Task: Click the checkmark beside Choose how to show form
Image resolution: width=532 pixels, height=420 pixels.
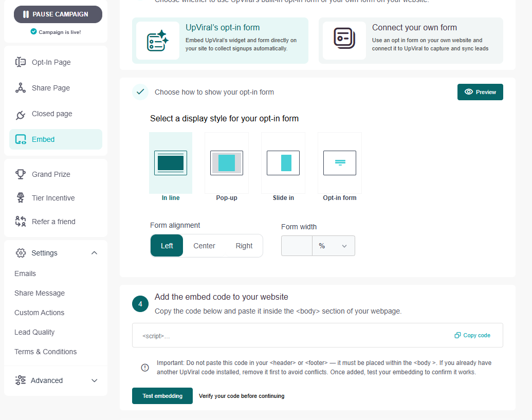Action: (x=140, y=92)
